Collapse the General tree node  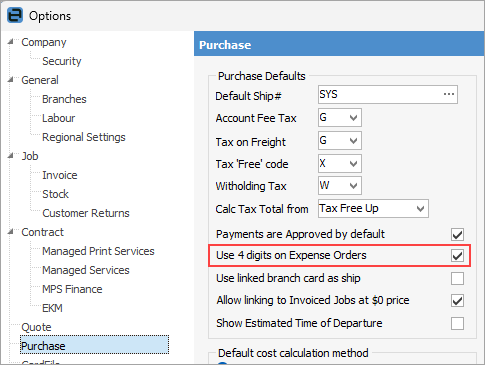[10, 80]
